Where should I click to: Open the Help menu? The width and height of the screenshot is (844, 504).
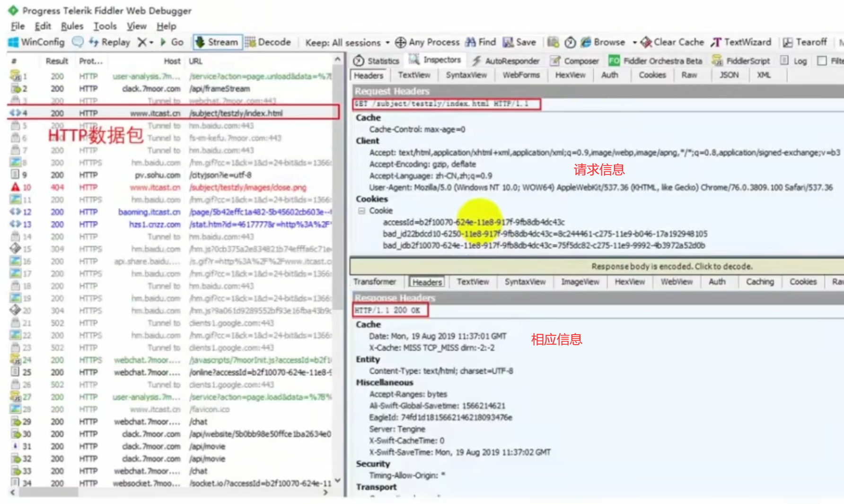pos(167,26)
